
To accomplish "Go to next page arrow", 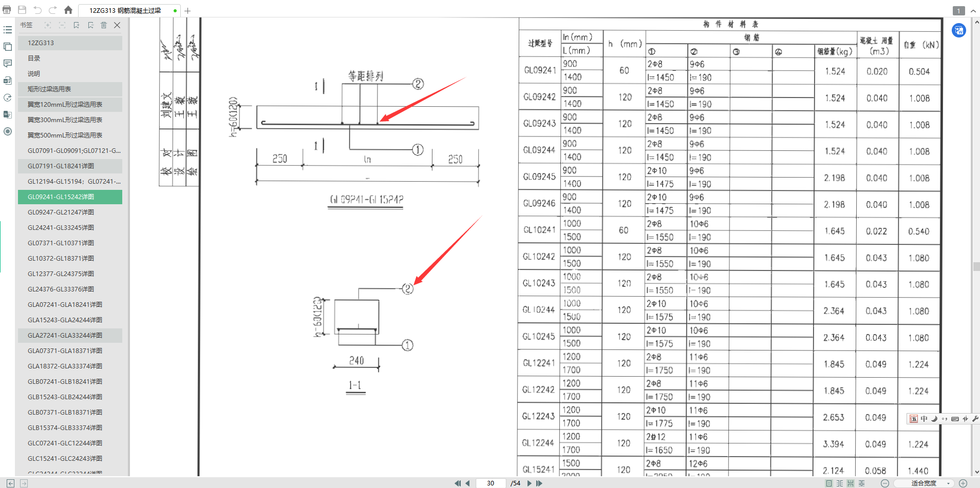I will click(x=529, y=483).
